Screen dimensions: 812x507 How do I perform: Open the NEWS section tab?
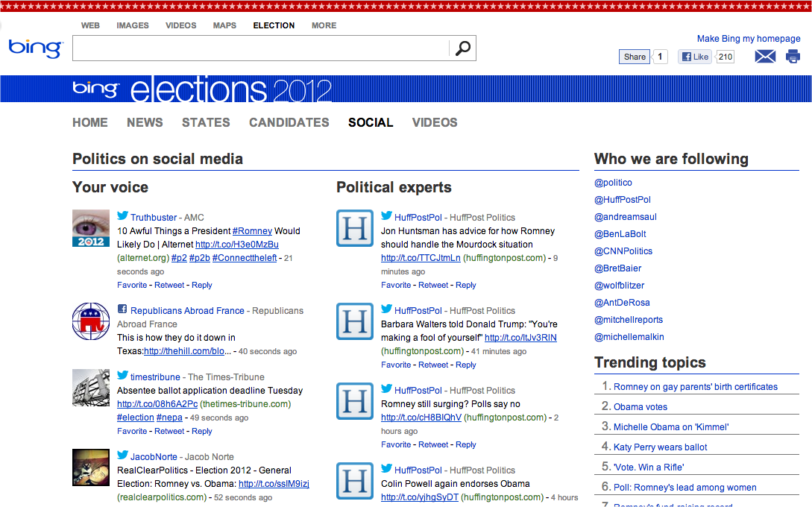[x=144, y=122]
